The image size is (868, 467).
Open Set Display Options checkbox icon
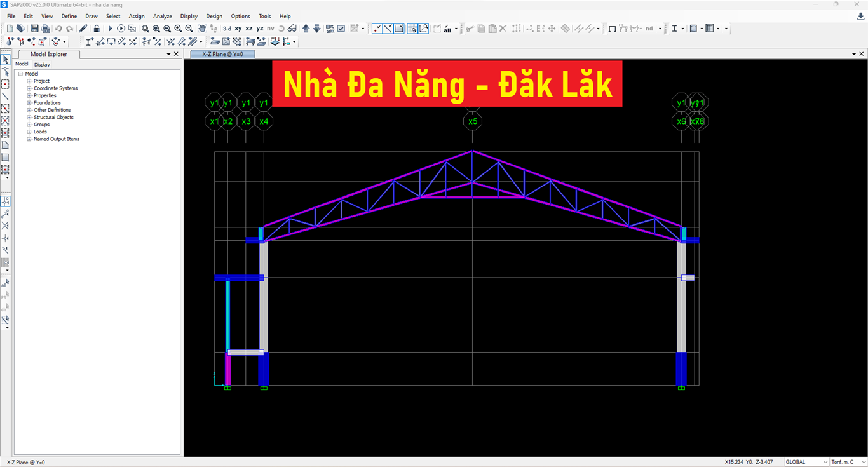[341, 29]
